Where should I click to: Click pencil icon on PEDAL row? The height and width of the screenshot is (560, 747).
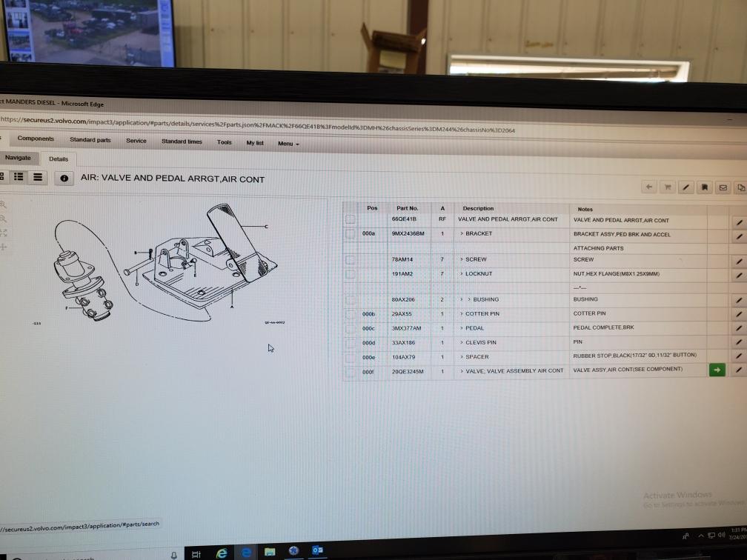[739, 328]
